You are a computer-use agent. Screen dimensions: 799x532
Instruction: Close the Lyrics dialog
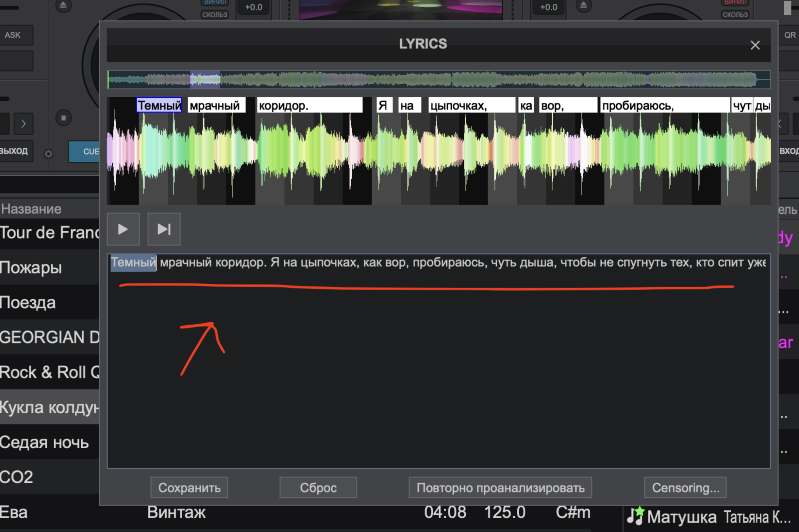tap(755, 45)
